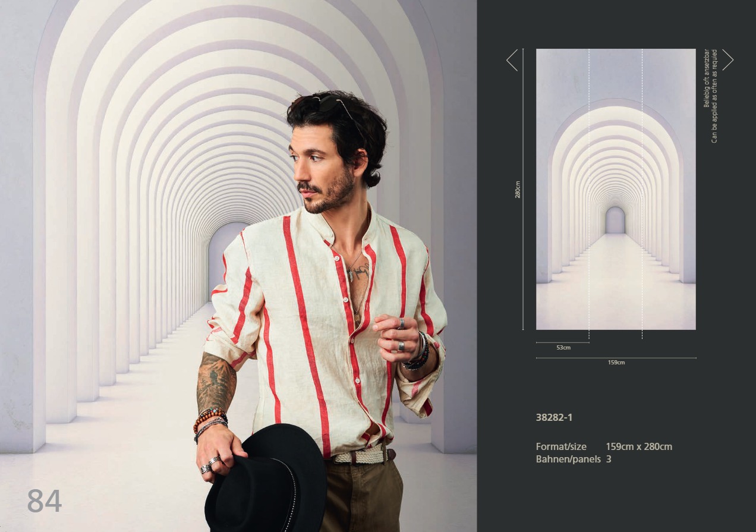Click the left panel of the wallpaper preview
Screen dimensions: 756x532
click(x=562, y=189)
